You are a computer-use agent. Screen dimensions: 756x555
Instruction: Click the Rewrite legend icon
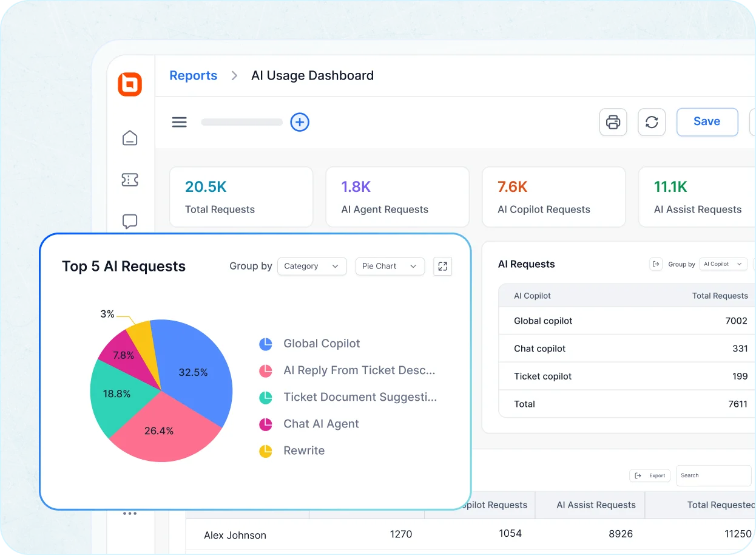266,451
